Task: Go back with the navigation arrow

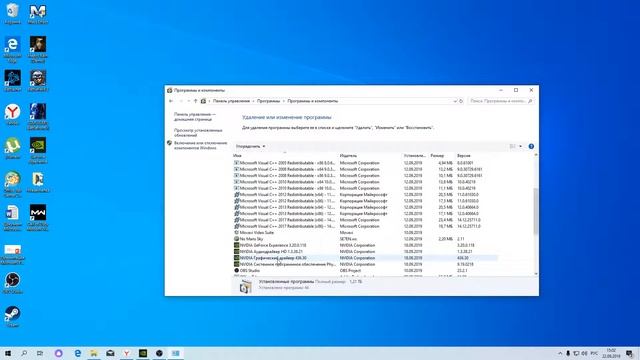Action: [x=171, y=101]
